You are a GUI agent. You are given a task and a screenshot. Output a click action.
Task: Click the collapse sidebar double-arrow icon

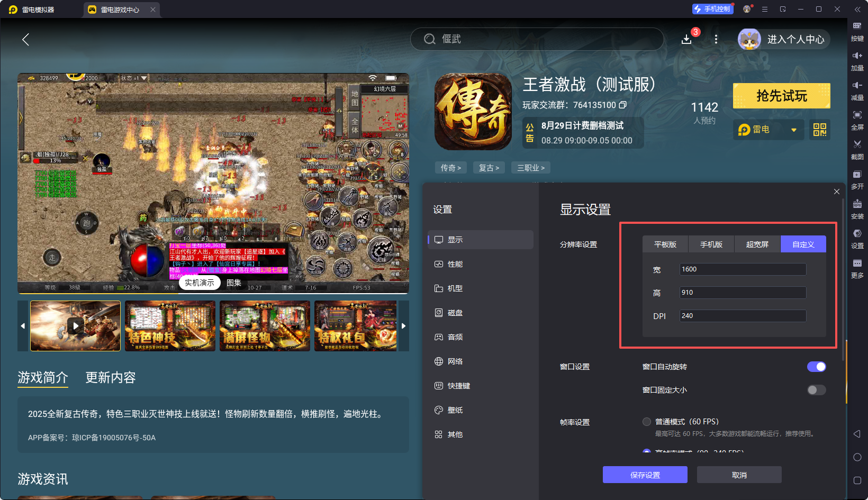857,9
